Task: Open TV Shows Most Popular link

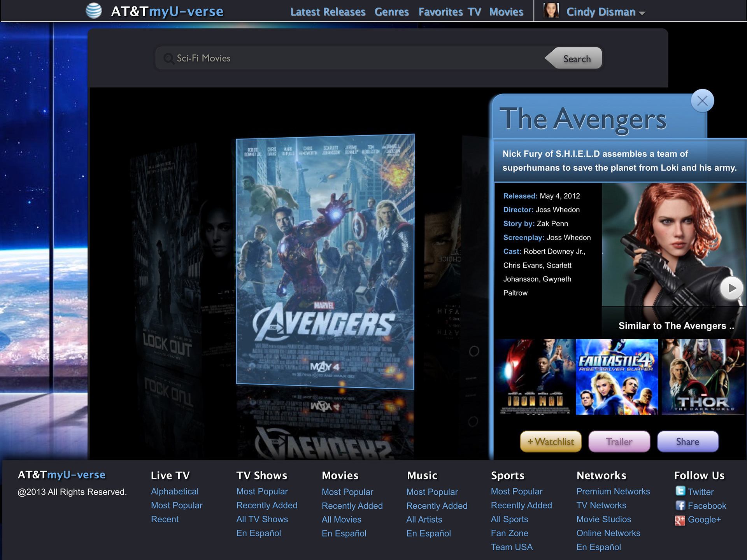Action: [x=262, y=491]
